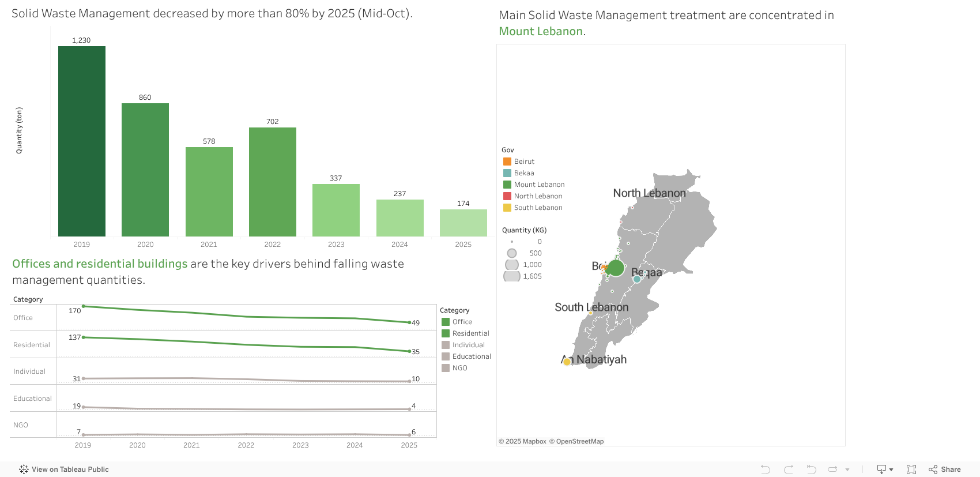Click the 2019 bar showing 1,230
The width and height of the screenshot is (980, 477).
(82, 141)
